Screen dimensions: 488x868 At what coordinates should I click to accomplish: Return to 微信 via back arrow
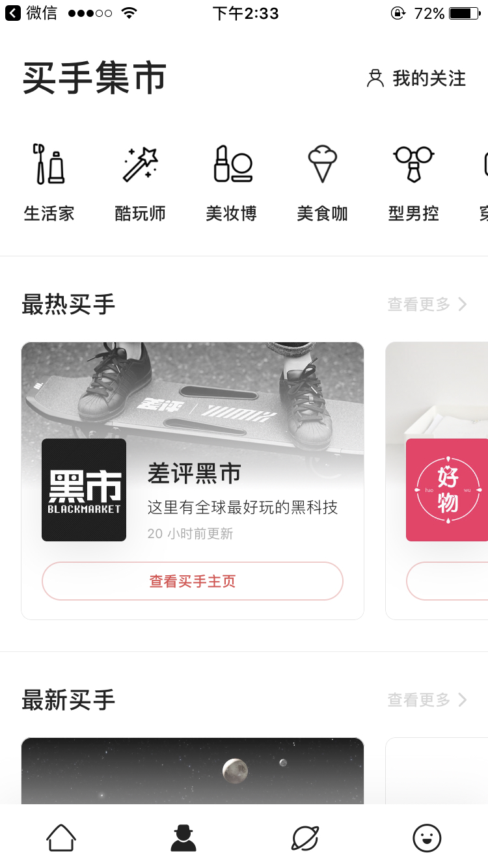[x=31, y=13]
